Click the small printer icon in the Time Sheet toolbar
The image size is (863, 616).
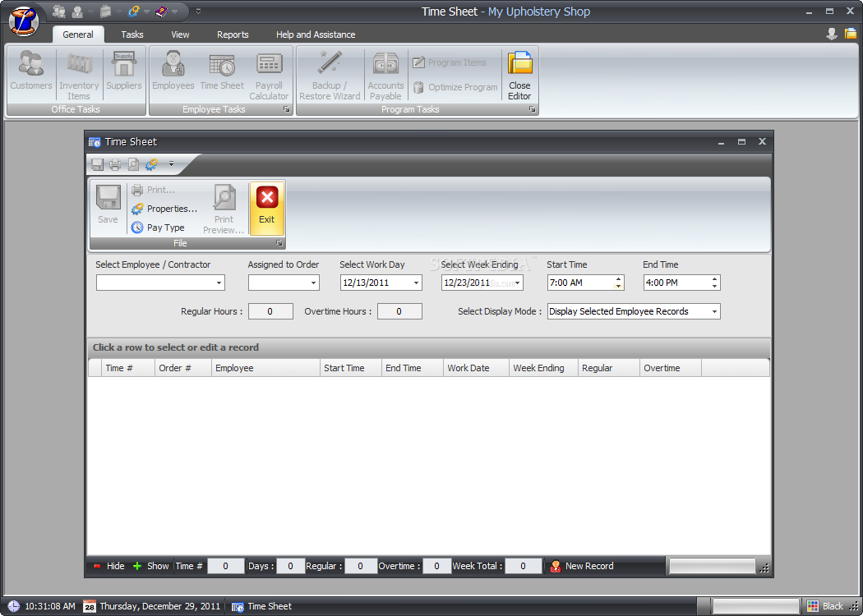[115, 164]
